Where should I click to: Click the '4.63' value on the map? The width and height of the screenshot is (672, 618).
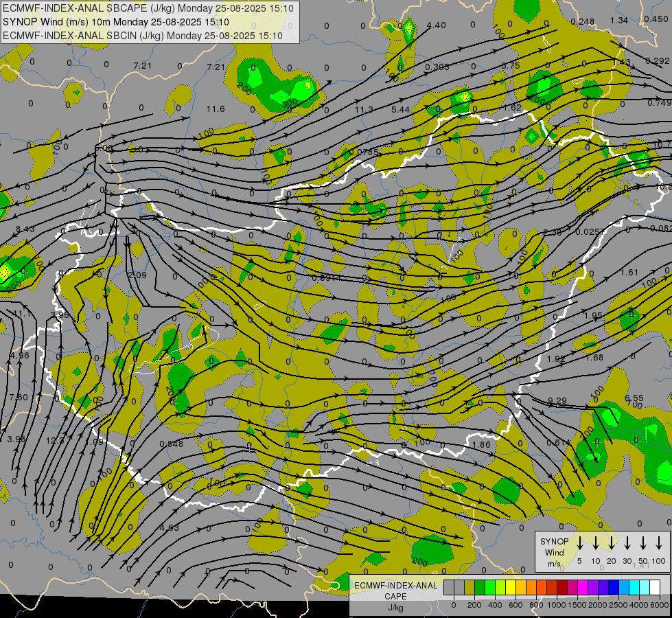tap(170, 527)
